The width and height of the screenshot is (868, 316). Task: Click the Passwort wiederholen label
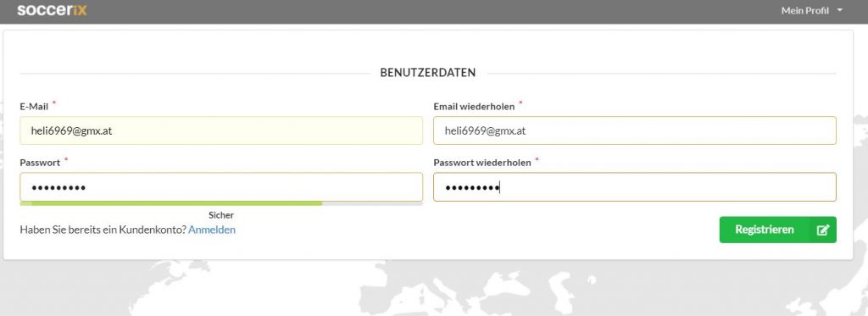[482, 163]
